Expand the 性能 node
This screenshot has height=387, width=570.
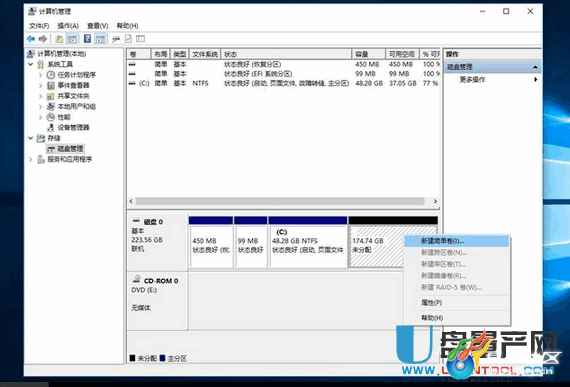click(40, 117)
